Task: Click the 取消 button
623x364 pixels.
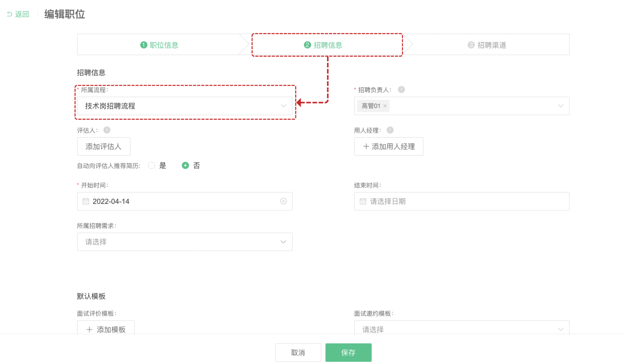Action: point(298,352)
